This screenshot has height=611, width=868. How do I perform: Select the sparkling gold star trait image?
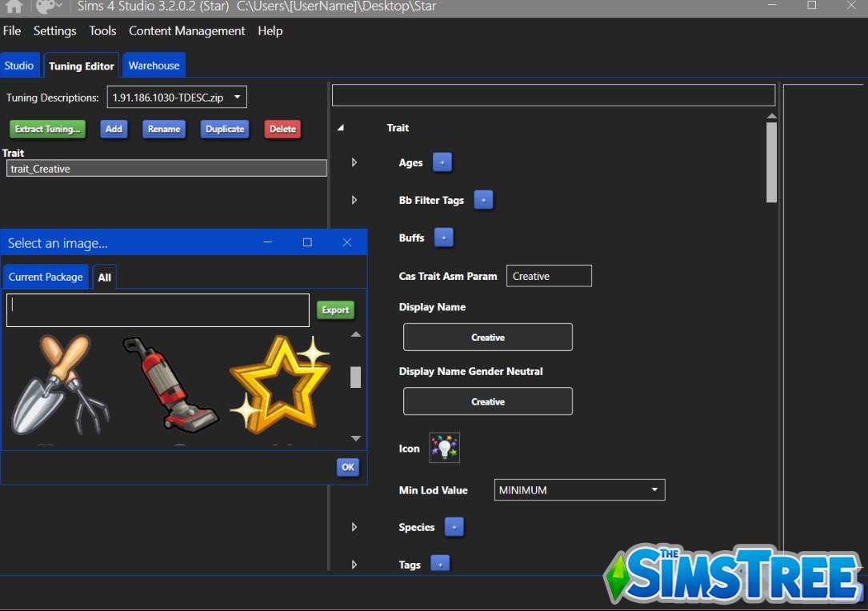tap(280, 384)
